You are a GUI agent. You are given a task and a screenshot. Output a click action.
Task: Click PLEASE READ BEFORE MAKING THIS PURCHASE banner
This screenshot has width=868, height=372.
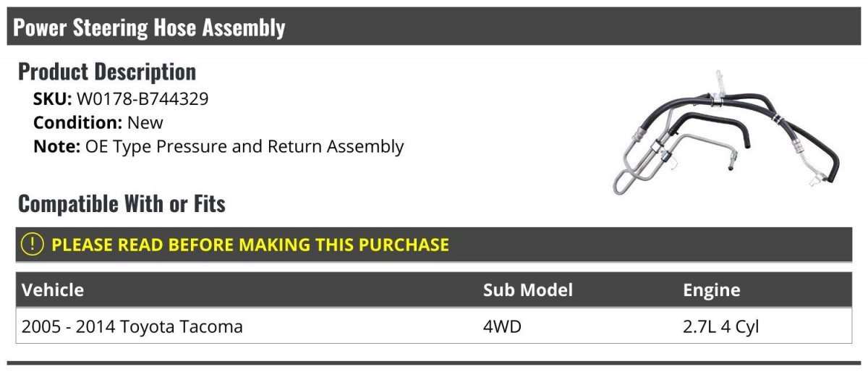point(250,245)
